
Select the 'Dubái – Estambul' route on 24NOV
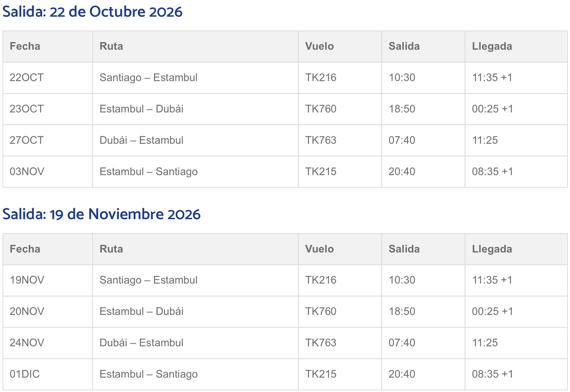[x=141, y=343]
